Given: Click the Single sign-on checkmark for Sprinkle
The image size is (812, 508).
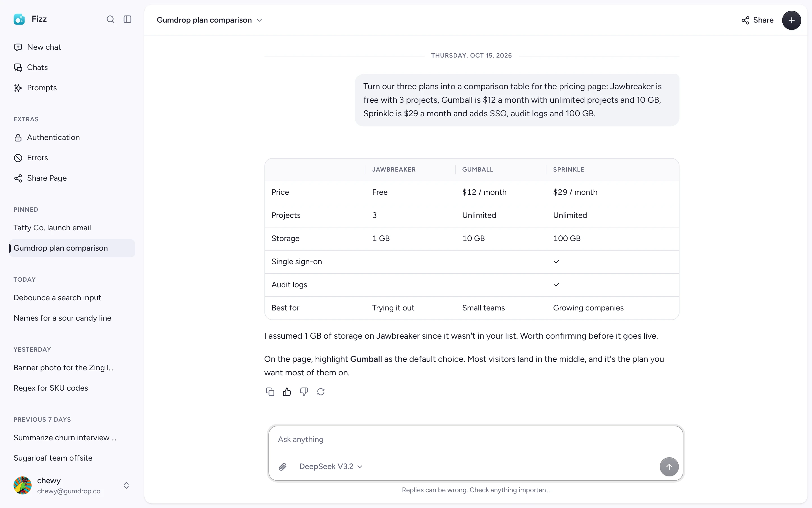Looking at the screenshot, I should click(x=557, y=261).
